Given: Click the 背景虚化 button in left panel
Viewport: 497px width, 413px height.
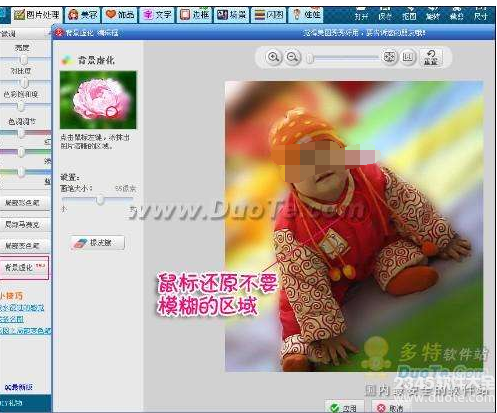Looking at the screenshot, I should tap(24, 267).
